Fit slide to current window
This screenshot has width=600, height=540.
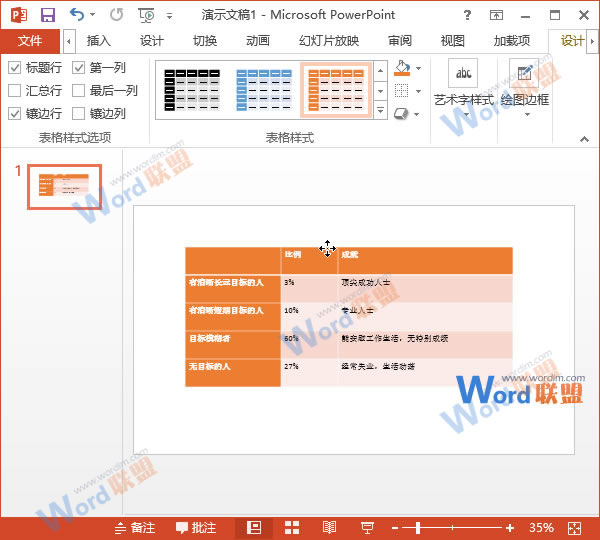click(574, 528)
